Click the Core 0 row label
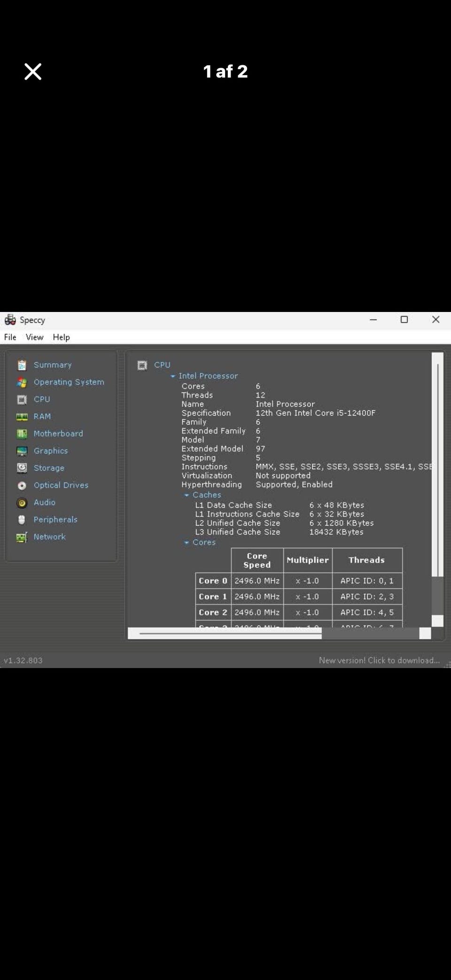This screenshot has width=451, height=980. coord(213,581)
